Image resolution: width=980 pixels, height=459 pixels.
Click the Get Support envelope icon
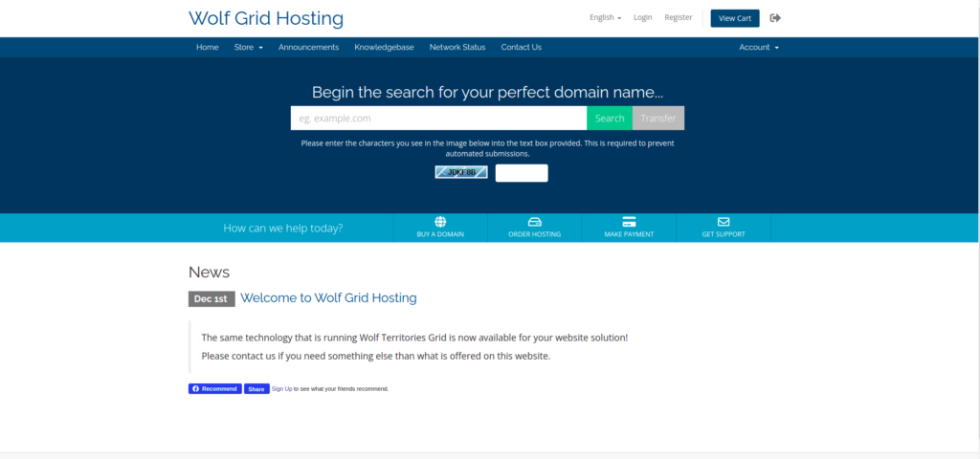click(723, 222)
